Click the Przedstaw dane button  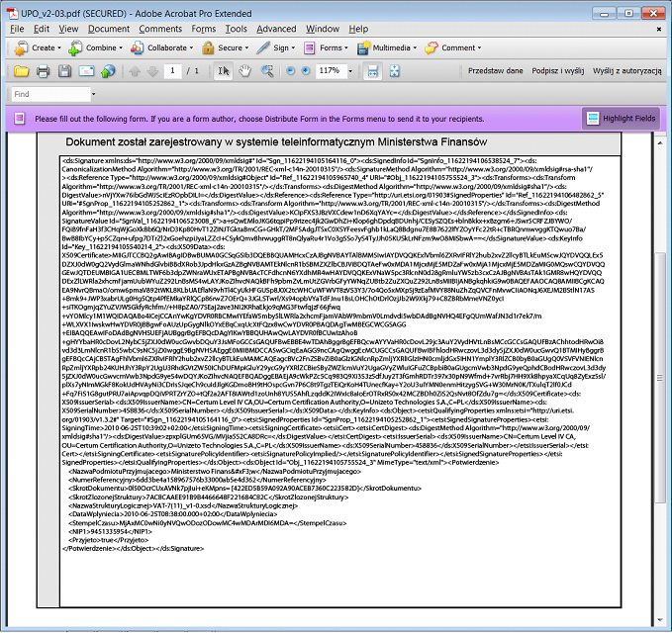tap(495, 70)
